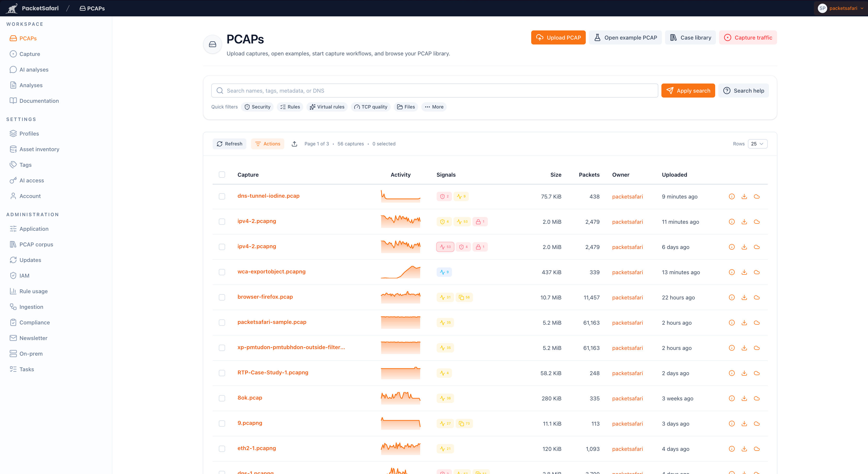Click cloud icon for eth2-1.pcapng

(x=757, y=449)
